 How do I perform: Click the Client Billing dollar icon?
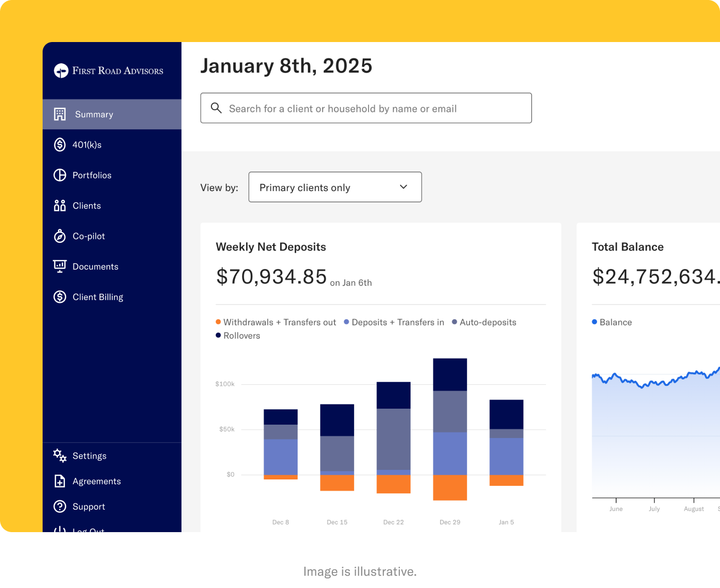[60, 297]
